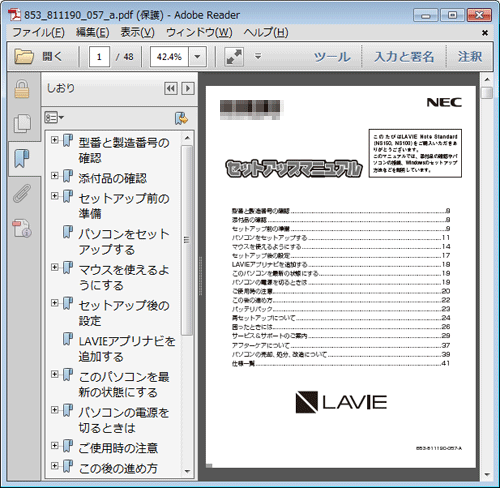This screenshot has height=488, width=500.
Task: Open the ファイル(F) menu
Action: [x=38, y=32]
